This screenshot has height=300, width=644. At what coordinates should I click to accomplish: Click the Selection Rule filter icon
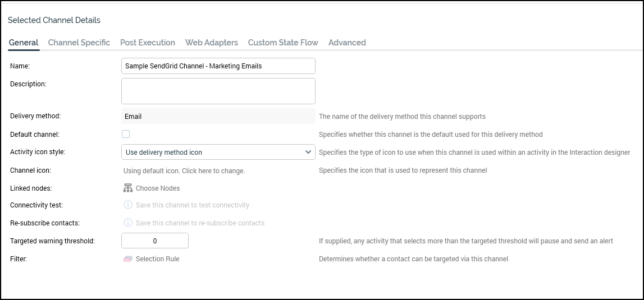[x=128, y=259]
